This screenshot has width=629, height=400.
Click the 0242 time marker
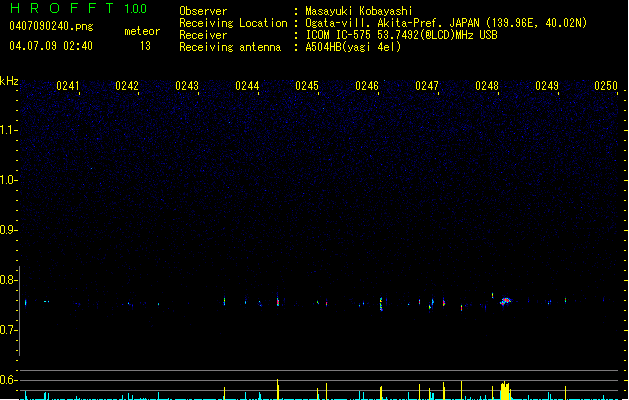[127, 86]
